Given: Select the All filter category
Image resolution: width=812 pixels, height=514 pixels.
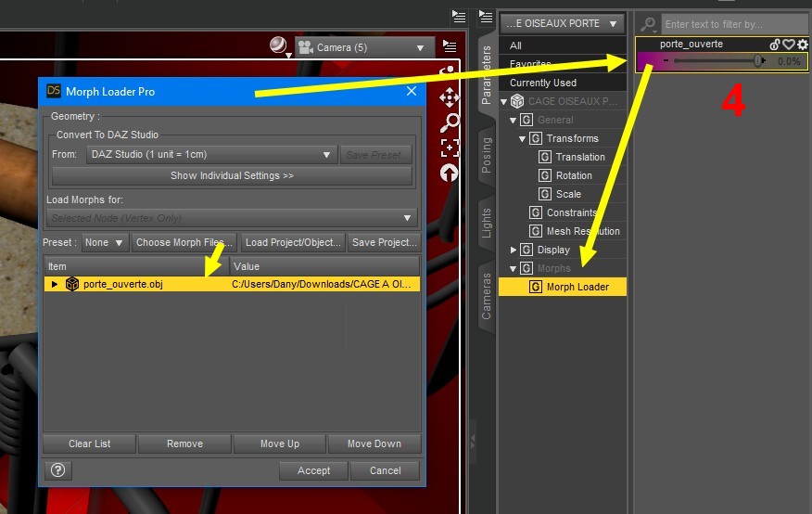Looking at the screenshot, I should (563, 45).
